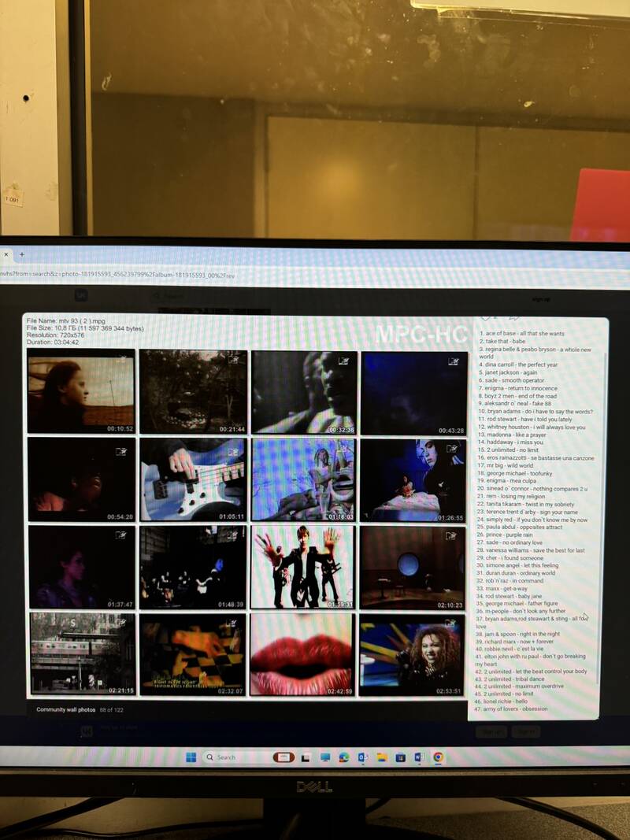Viewport: 630px width, 840px height.
Task: Open Outlook from the taskbar
Action: point(363,757)
